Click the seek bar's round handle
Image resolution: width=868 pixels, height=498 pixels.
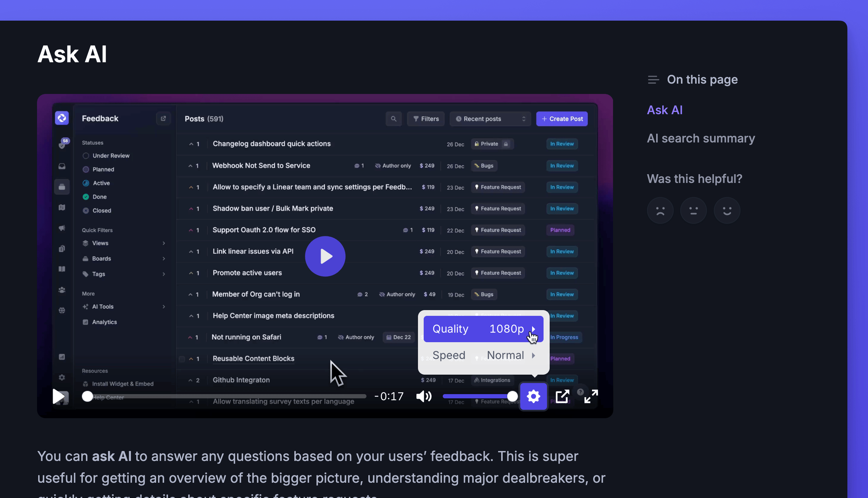87,396
